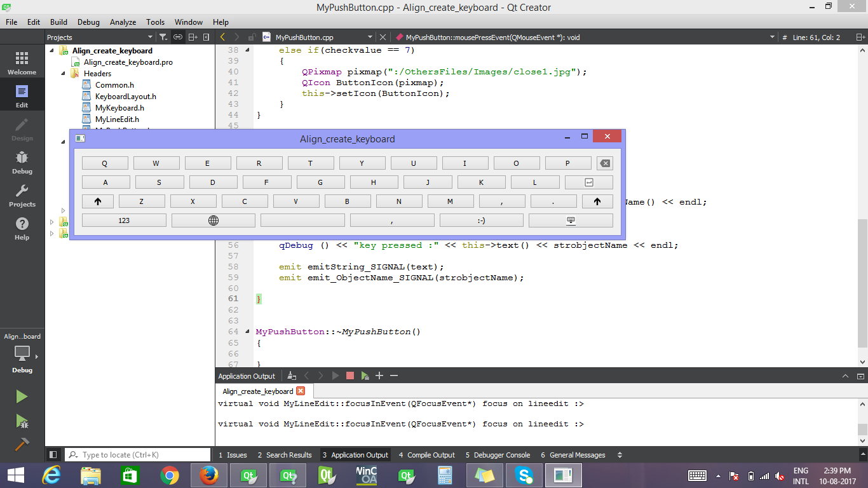Click the globe language key
Screen dimensions: 868x488
(214, 220)
